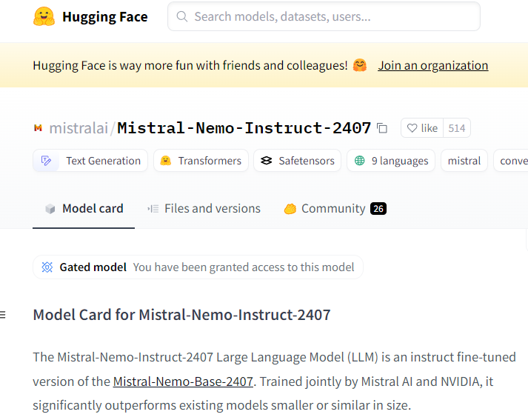Click the hugging emoji in the banner
The height and width of the screenshot is (420, 528).
point(360,65)
